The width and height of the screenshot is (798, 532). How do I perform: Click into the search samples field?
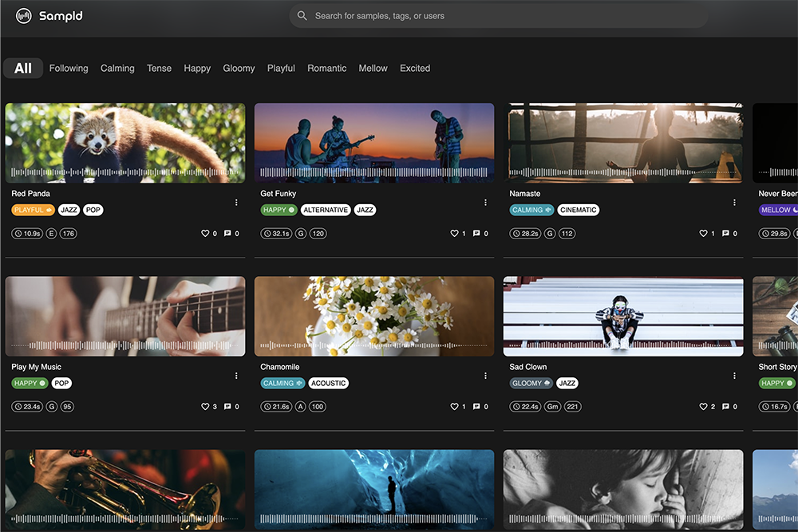coord(498,16)
